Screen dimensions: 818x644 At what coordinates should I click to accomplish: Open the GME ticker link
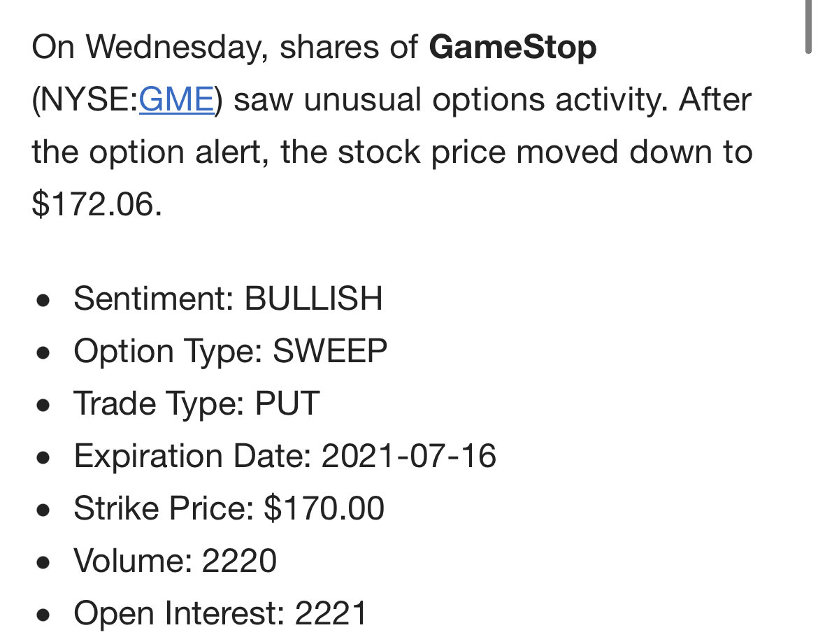(x=176, y=99)
